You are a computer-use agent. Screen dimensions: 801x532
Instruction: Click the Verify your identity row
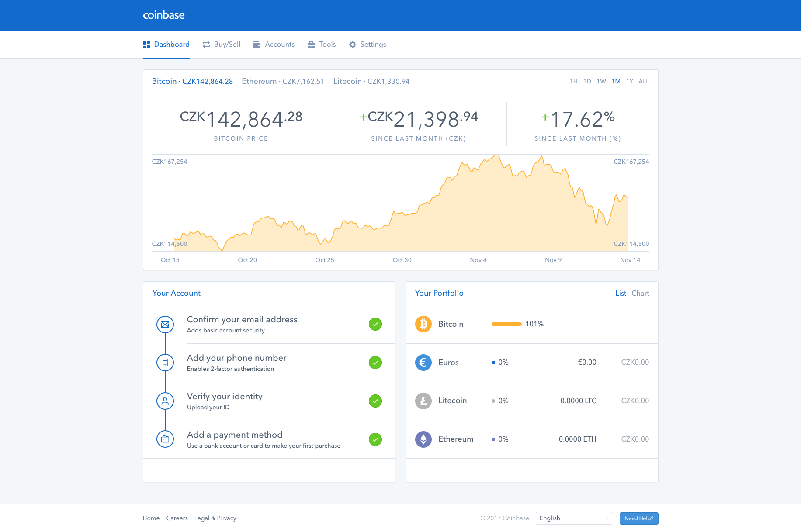click(x=269, y=401)
